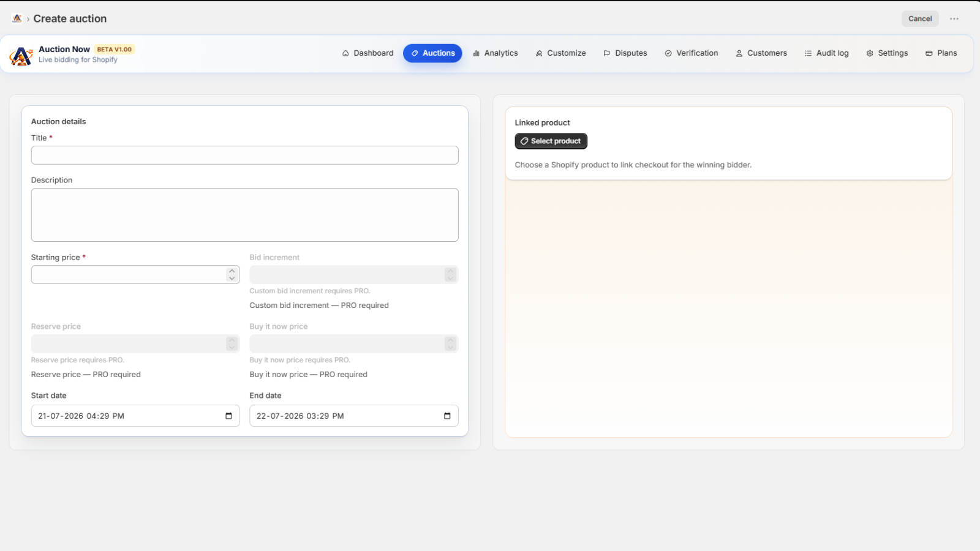
Task: Click 'Reserve price — PRO required' text
Action: point(86,375)
